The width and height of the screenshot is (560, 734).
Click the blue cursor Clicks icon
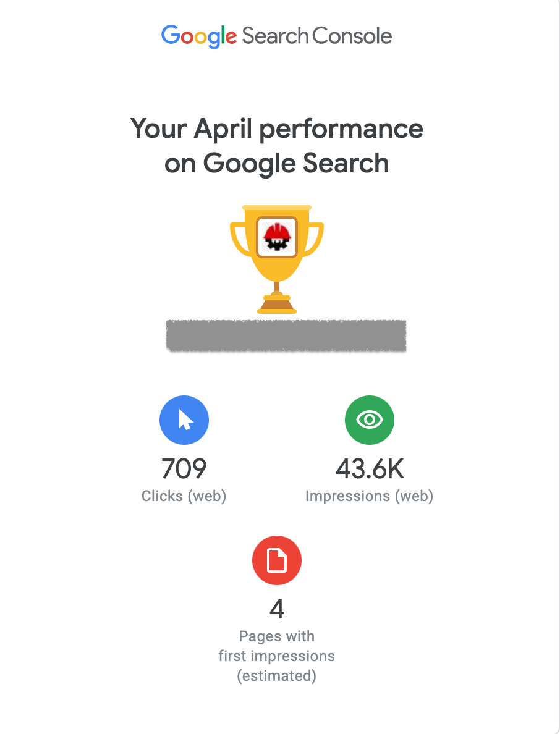[x=184, y=420]
